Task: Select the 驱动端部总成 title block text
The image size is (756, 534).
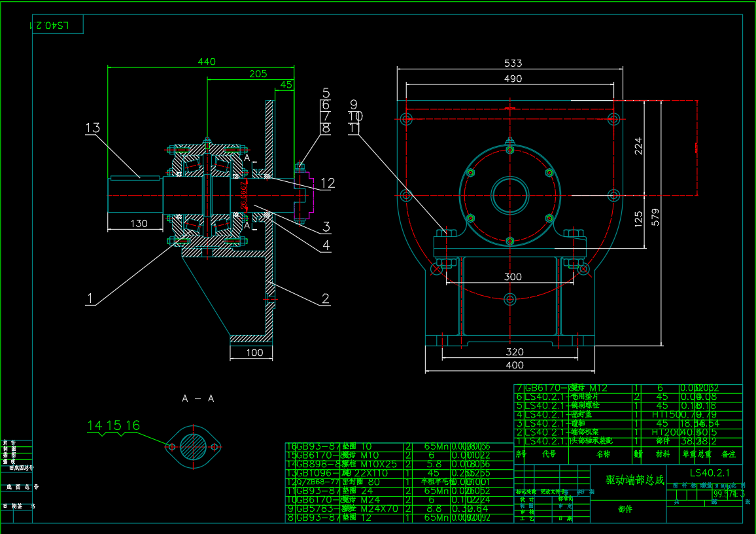Action: point(634,480)
